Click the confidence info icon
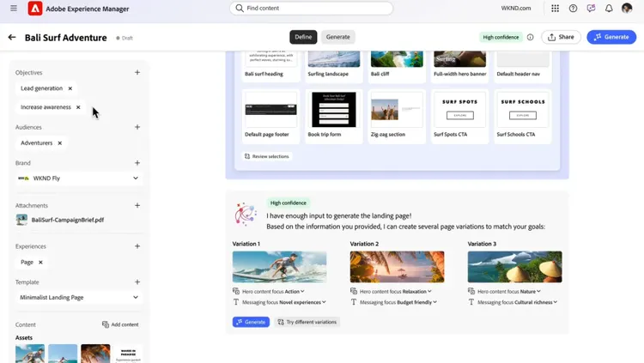The image size is (644, 363). pos(531,37)
